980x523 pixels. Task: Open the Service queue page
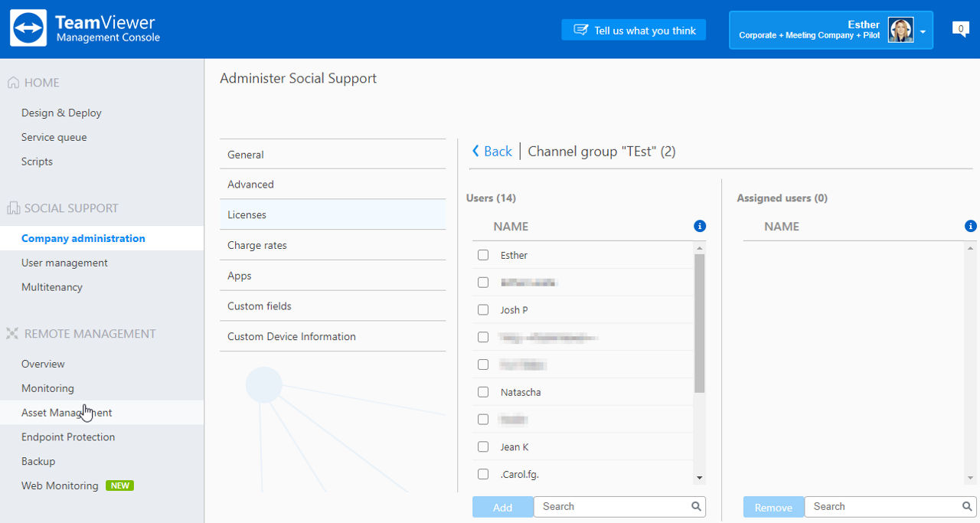54,137
